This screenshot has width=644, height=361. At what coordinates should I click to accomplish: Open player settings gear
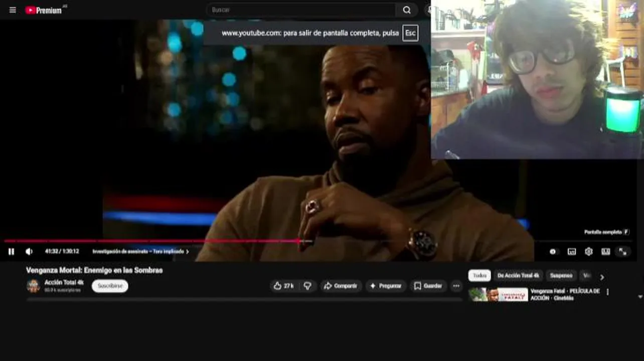click(x=589, y=252)
